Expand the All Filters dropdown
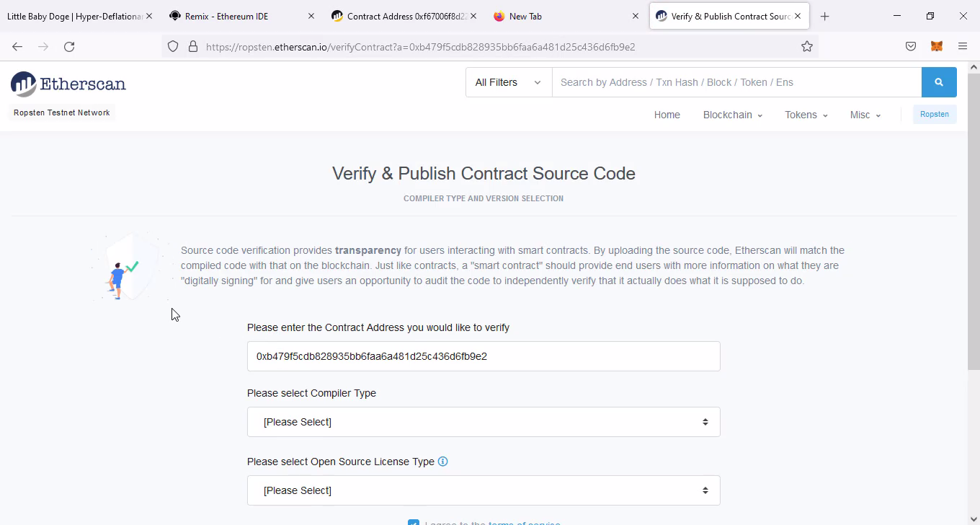 pos(508,82)
